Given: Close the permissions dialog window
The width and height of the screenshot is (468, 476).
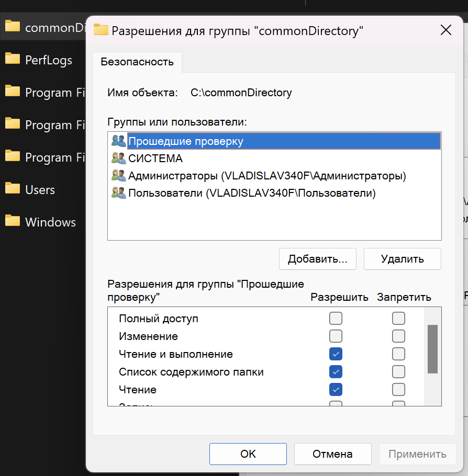Looking at the screenshot, I should [x=445, y=30].
